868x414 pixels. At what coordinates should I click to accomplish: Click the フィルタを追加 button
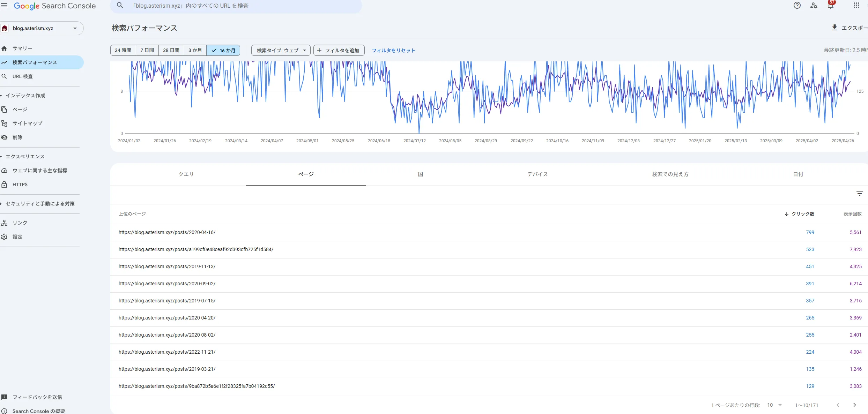(x=339, y=50)
